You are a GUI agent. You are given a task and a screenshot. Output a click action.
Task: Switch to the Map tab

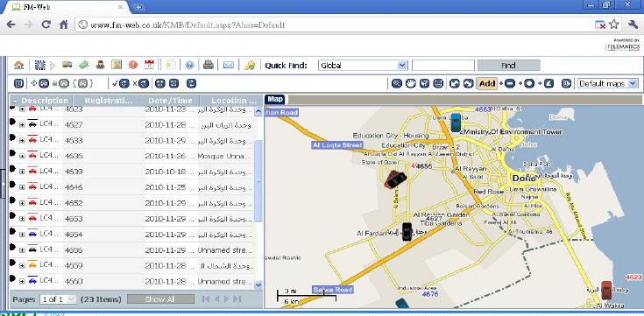pos(276,99)
